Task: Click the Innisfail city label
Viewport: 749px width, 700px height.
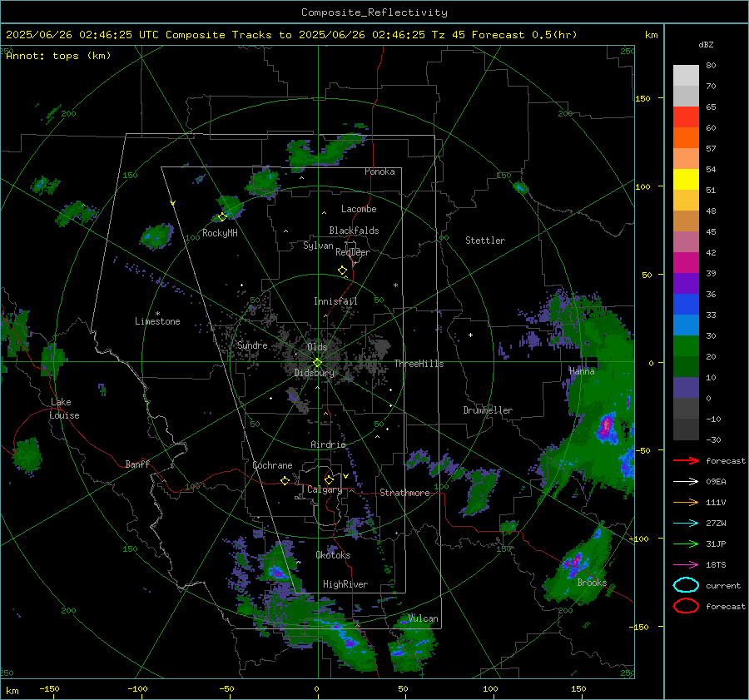Action: point(335,301)
